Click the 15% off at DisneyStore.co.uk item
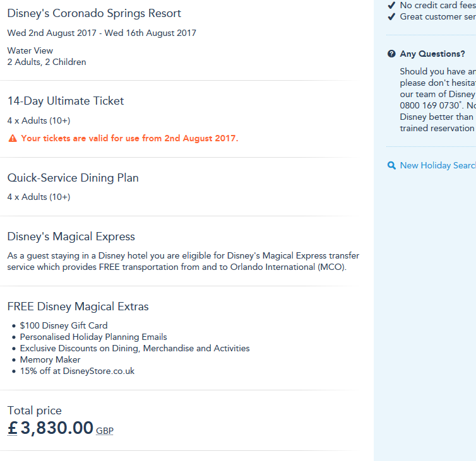The width and height of the screenshot is (476, 461). tap(77, 371)
